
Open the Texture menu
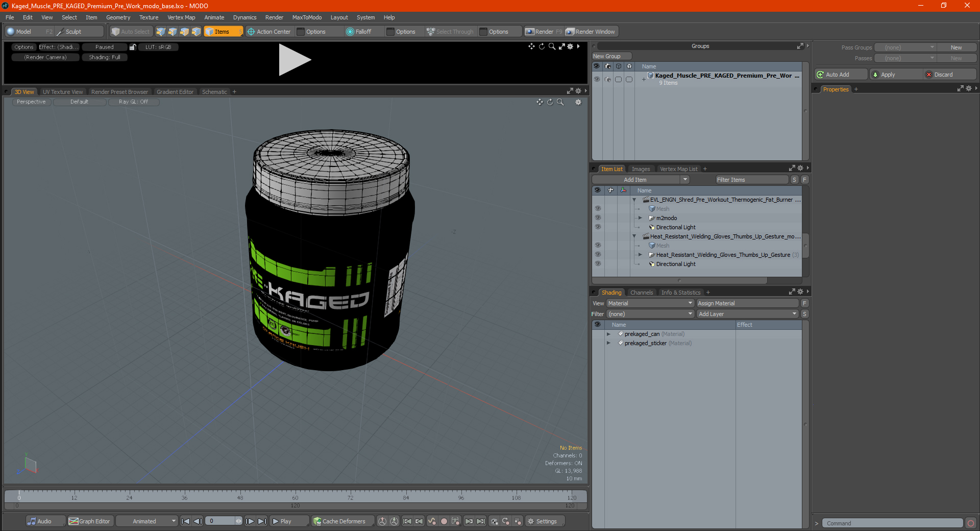[149, 17]
